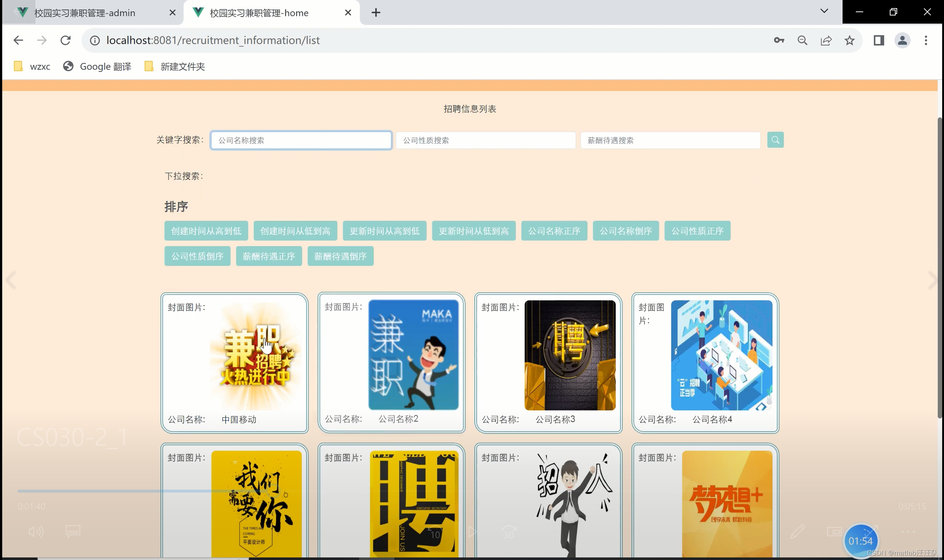Screen dimensions: 944x560
Task: Open the Chrome three-dot menu
Action: coord(926,41)
